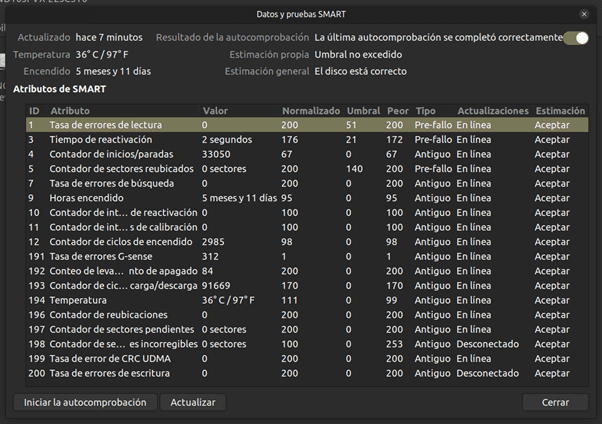Sort table by Atributo column header

[70, 110]
